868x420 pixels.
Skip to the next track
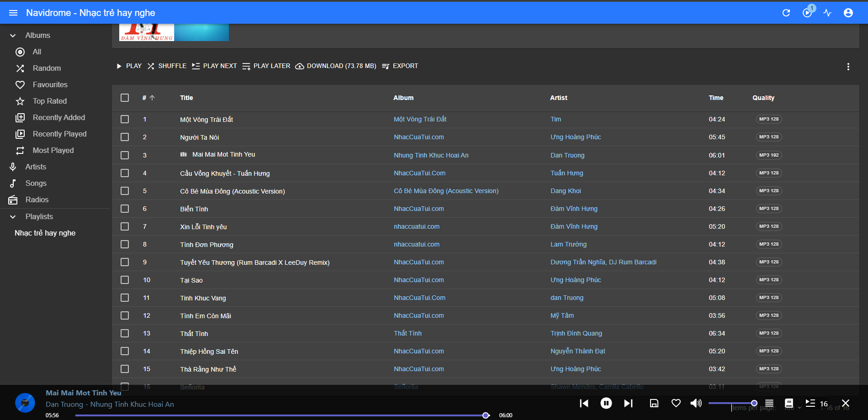point(628,403)
